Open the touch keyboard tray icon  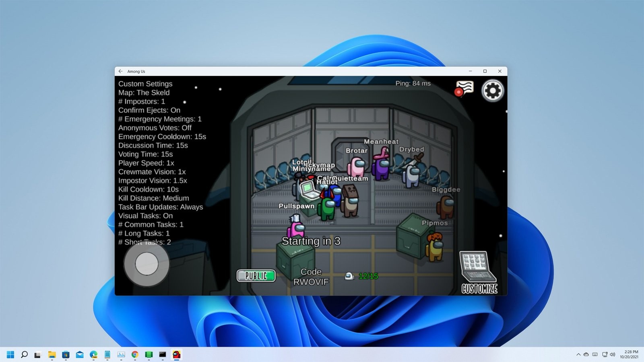point(595,354)
